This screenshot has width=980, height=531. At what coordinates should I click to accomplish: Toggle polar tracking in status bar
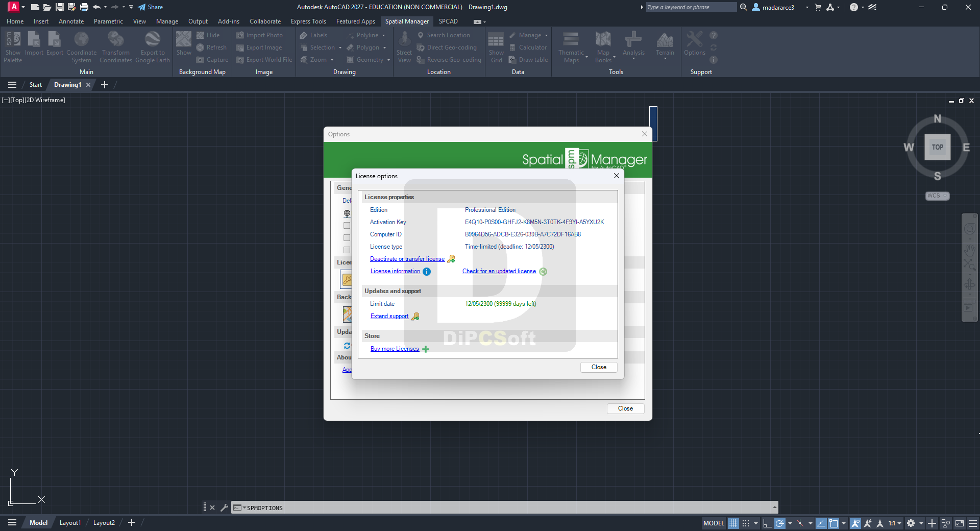pos(779,523)
